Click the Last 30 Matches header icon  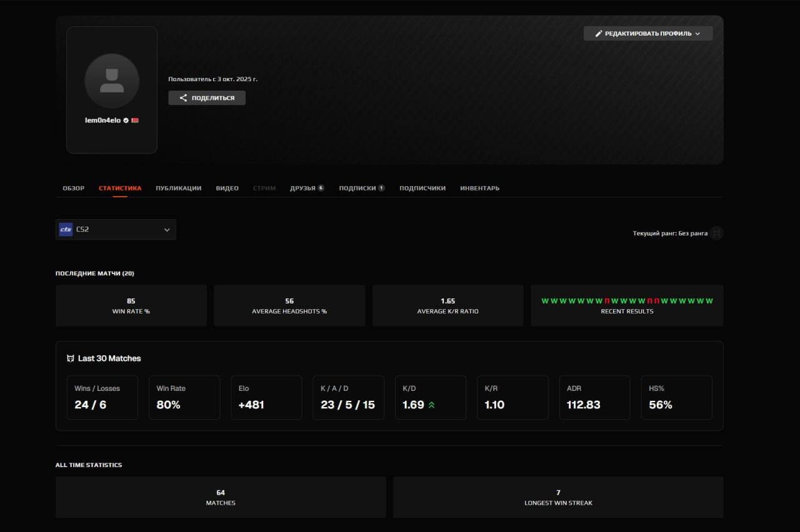tap(71, 358)
